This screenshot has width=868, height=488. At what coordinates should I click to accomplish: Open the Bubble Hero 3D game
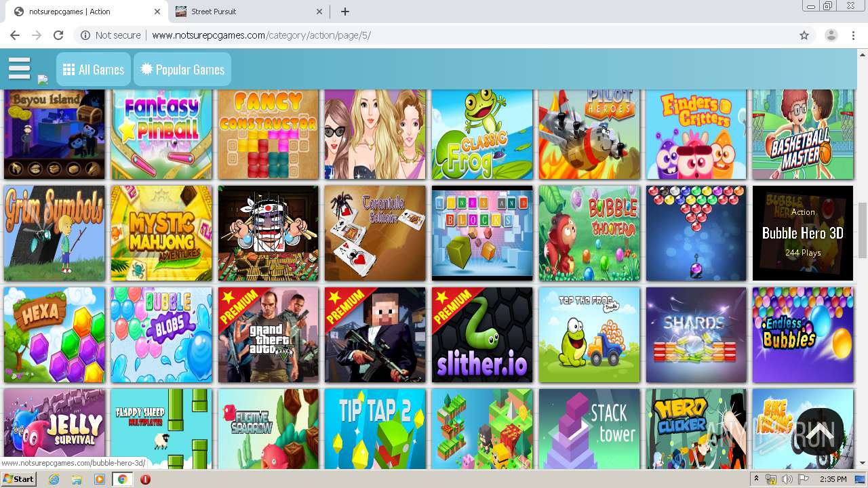[x=803, y=233]
